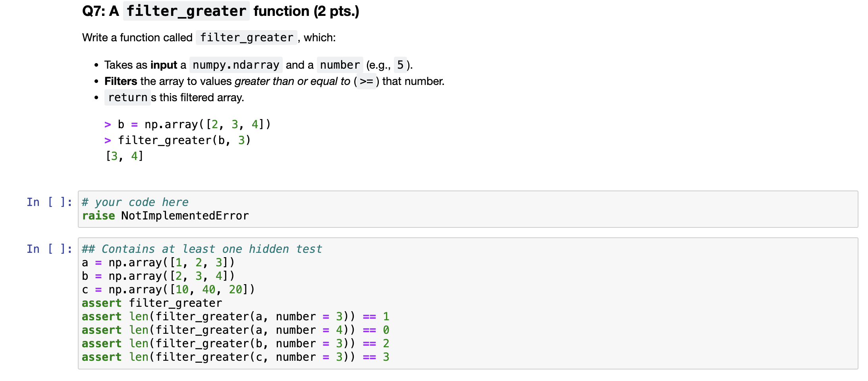Select the test cell's 'In [ ]:' prompt

[x=50, y=249]
